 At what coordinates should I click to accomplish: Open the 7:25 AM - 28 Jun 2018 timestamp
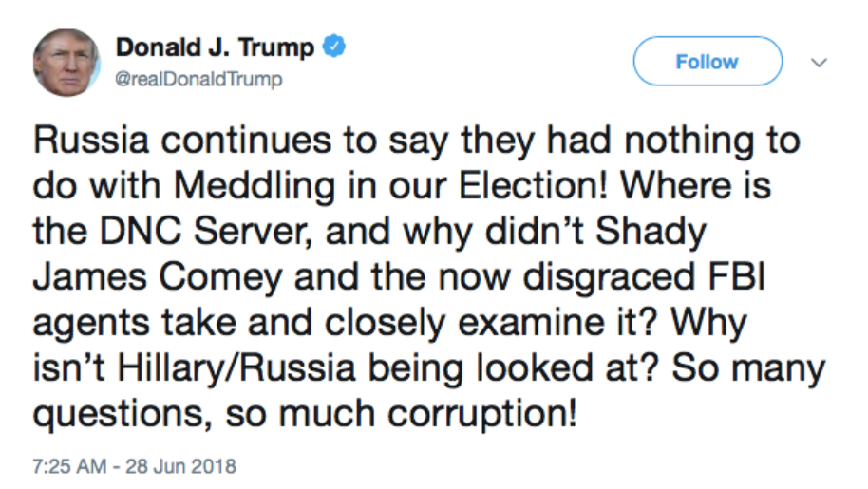pyautogui.click(x=134, y=467)
